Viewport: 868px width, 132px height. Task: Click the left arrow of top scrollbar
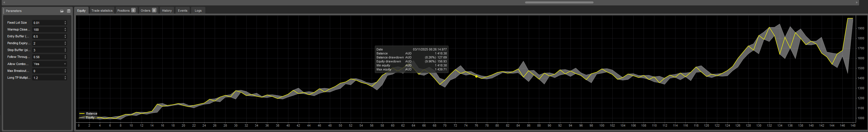pos(4,2)
